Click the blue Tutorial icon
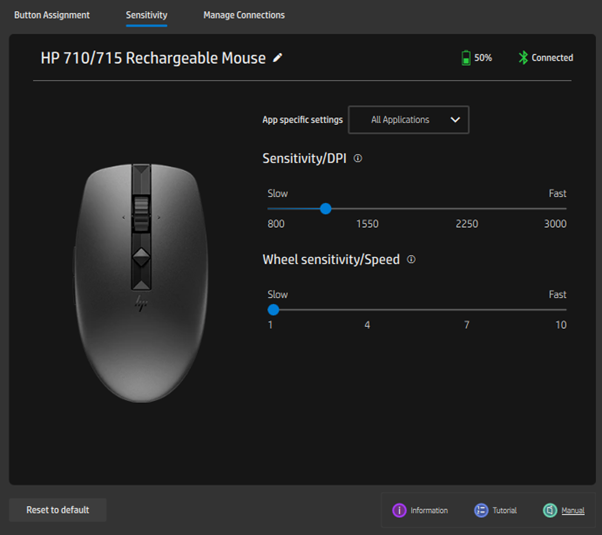 481,510
